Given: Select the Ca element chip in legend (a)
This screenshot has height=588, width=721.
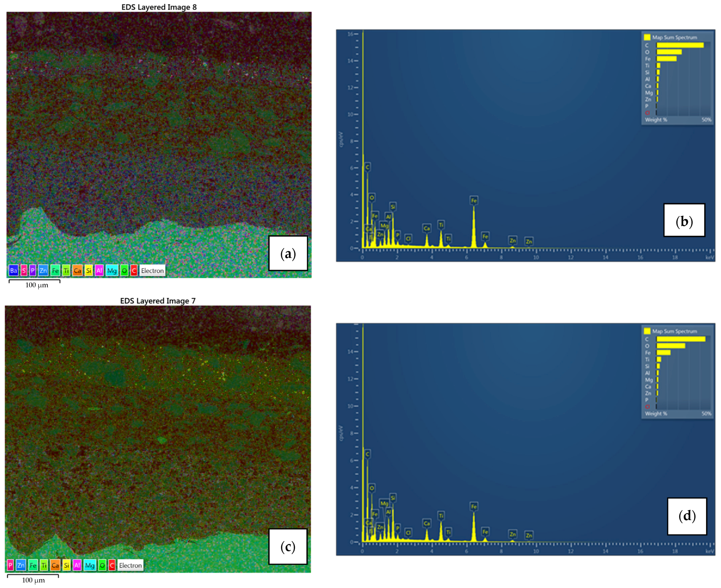Looking at the screenshot, I should pyautogui.click(x=78, y=271).
